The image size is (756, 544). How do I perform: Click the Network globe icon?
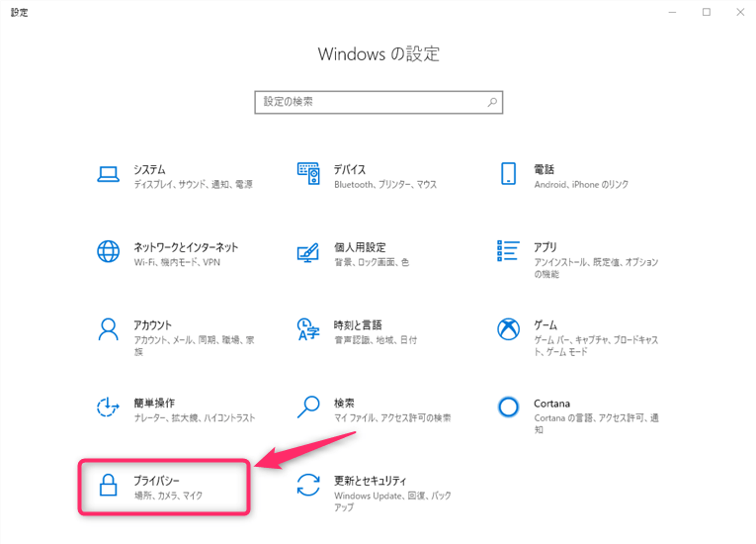click(108, 251)
